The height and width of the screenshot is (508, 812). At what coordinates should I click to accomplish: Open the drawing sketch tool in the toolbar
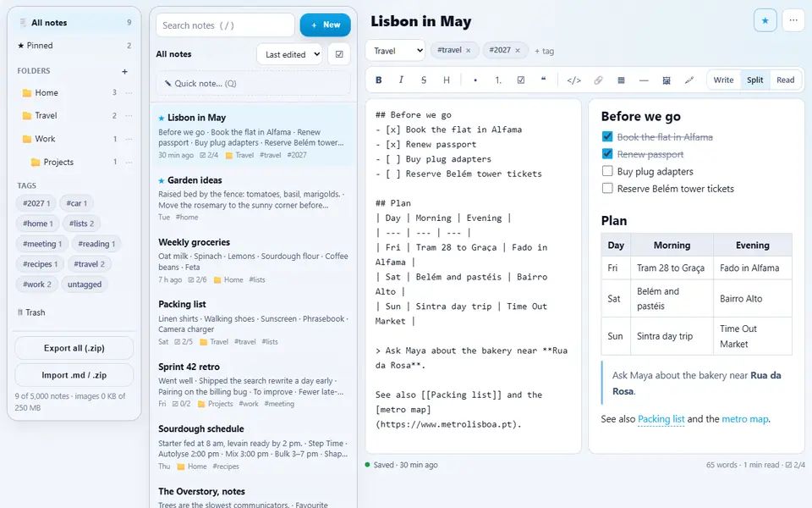click(x=689, y=80)
